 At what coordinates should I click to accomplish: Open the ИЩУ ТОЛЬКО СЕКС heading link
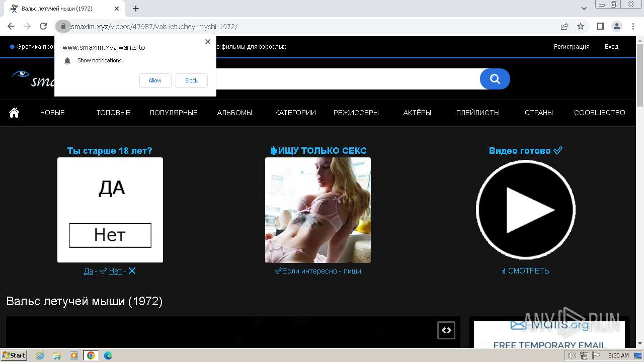click(318, 150)
